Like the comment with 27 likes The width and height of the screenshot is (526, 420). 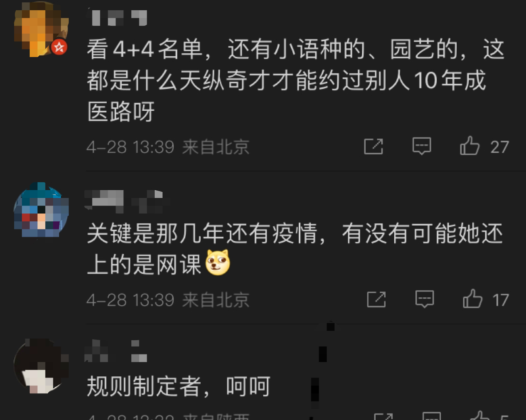pyautogui.click(x=469, y=146)
